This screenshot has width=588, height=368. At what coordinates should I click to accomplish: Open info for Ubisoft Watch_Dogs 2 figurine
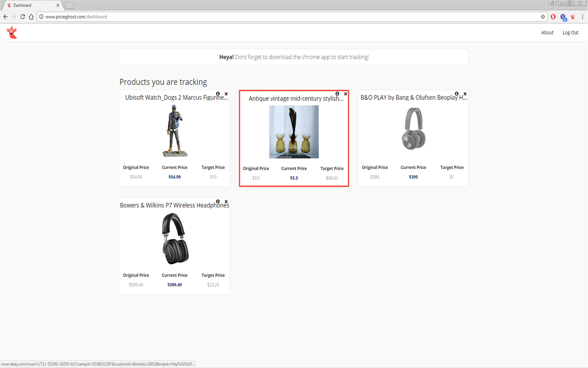click(x=218, y=94)
